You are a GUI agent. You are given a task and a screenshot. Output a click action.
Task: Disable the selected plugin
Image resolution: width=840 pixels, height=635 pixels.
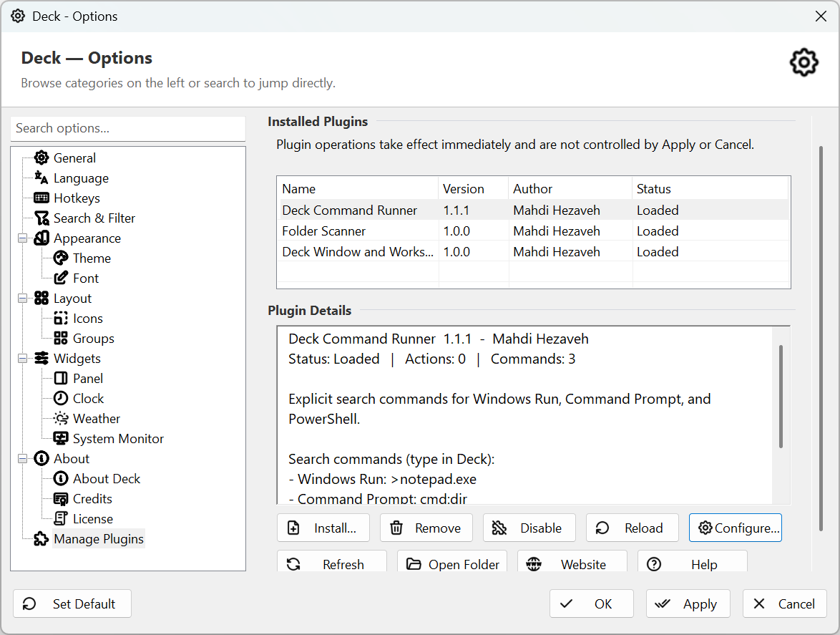[x=529, y=528]
